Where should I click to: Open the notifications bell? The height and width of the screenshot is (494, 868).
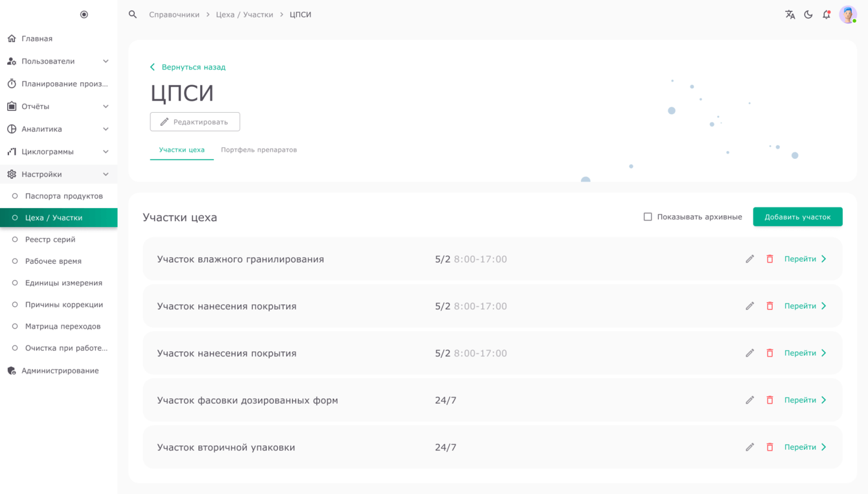pyautogui.click(x=827, y=14)
